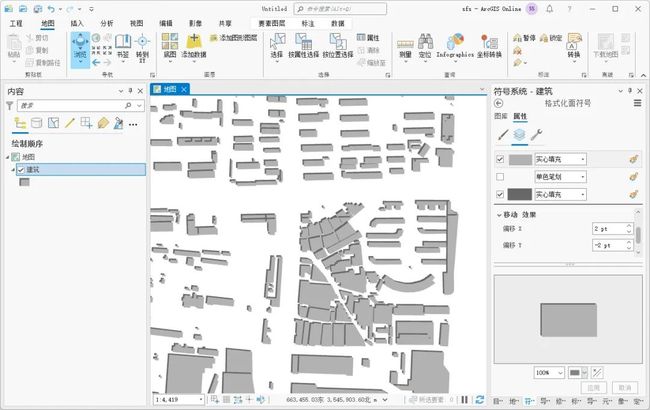Image resolution: width=650 pixels, height=410 pixels.
Task: Open the Structure wrench tab
Action: click(536, 135)
